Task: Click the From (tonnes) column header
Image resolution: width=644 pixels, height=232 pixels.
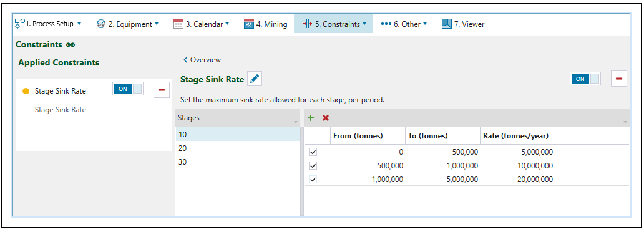Action: point(368,135)
